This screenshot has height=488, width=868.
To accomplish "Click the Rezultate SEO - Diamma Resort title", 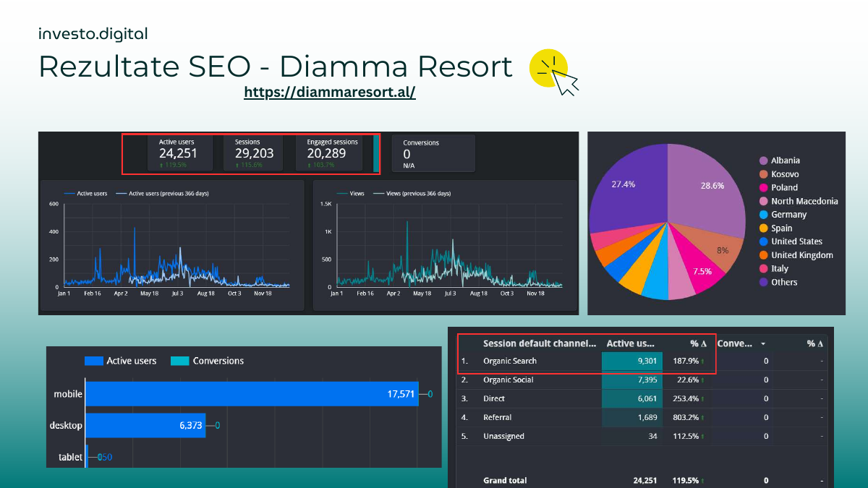I will (x=276, y=67).
